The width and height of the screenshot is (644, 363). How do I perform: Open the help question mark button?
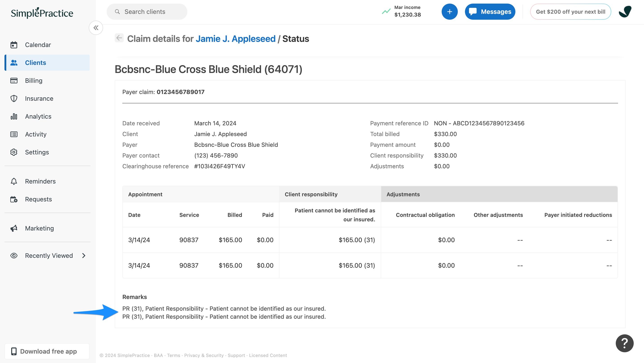(625, 343)
